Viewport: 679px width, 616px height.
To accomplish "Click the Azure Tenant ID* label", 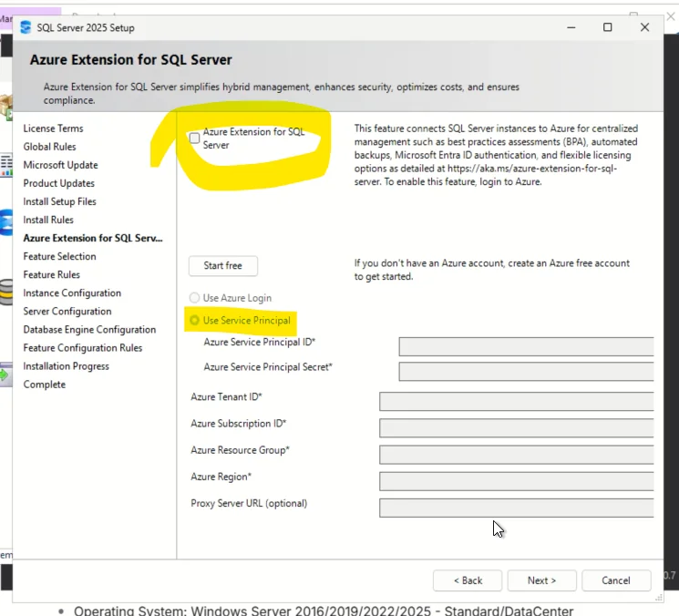I will (226, 397).
